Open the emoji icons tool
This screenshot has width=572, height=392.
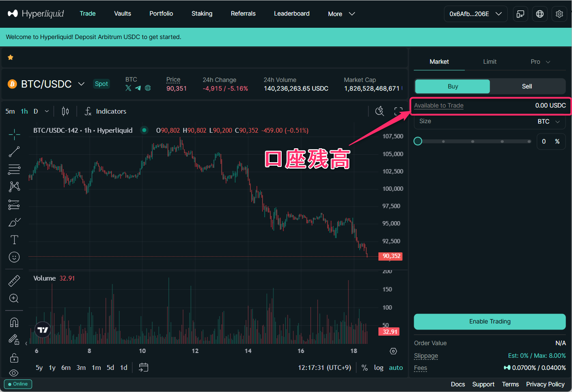point(14,257)
